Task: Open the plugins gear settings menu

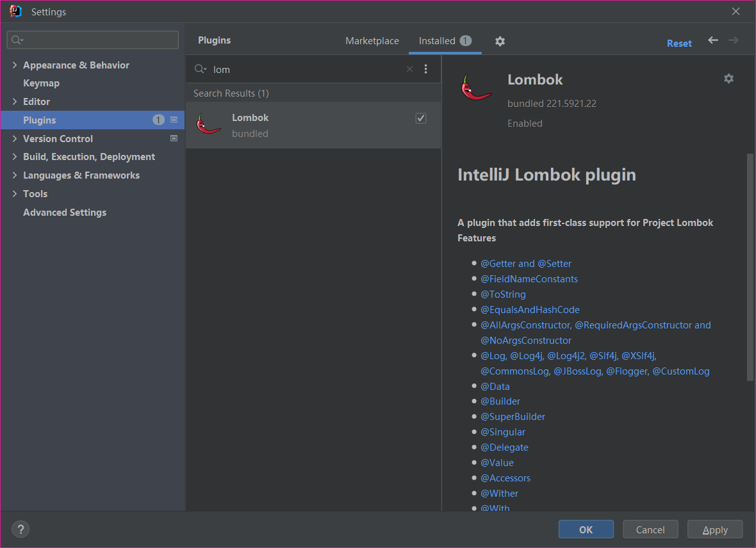Action: (500, 42)
